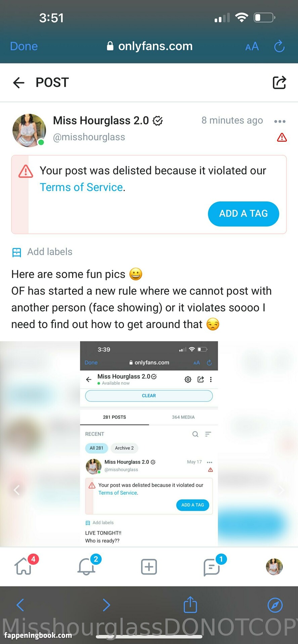
Task: Open in Safari with compass icon
Action: 275,605
